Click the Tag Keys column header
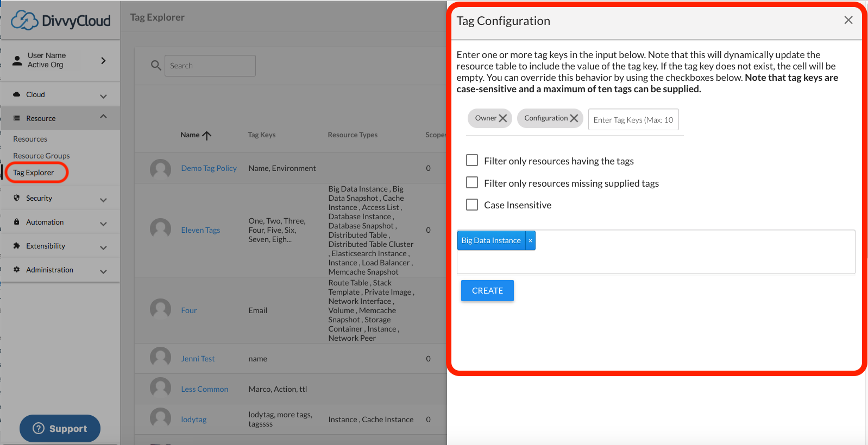The width and height of the screenshot is (868, 445). click(x=262, y=135)
